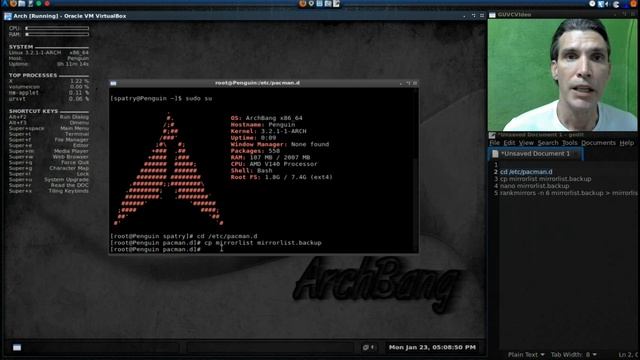
Task: Open the Tab Width dropdown
Action: tap(573, 355)
